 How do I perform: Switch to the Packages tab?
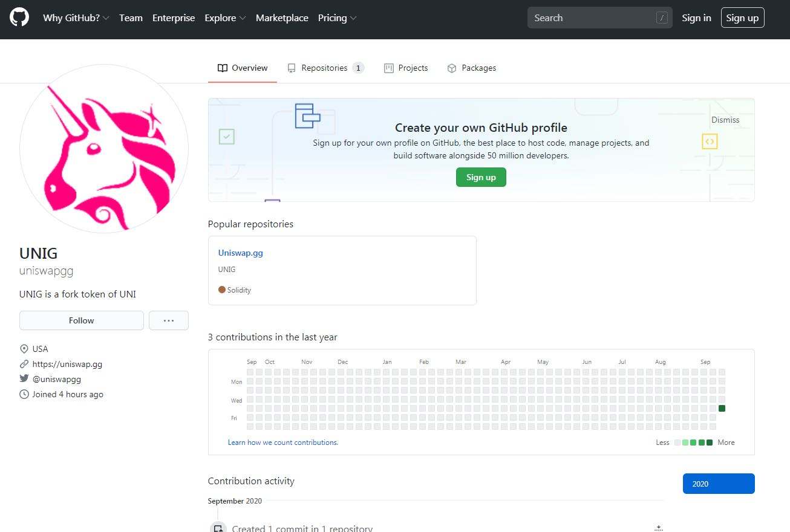point(471,68)
